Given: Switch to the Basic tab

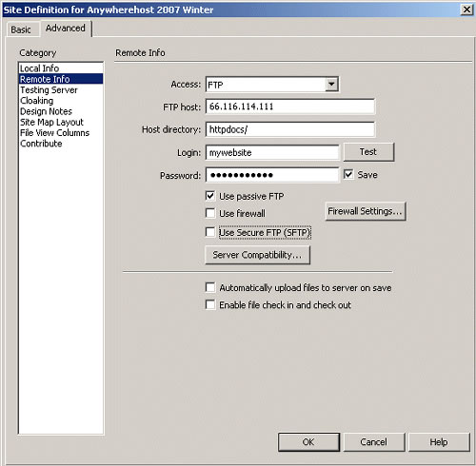Looking at the screenshot, I should click(x=21, y=29).
